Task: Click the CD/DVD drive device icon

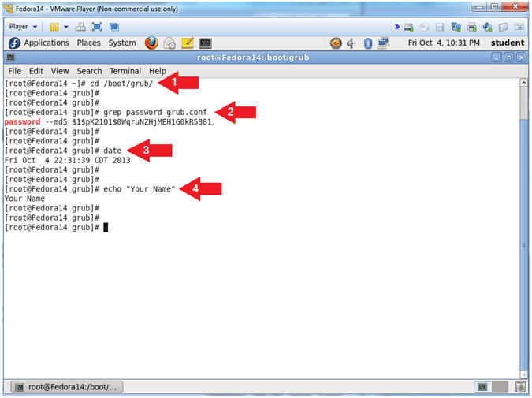Action: pos(425,27)
